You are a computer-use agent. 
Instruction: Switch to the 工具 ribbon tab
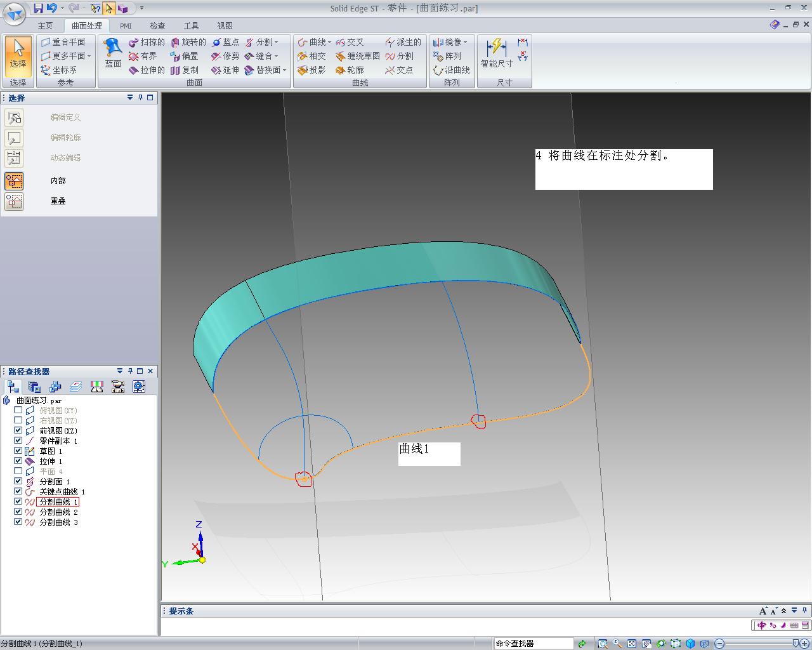click(x=191, y=25)
